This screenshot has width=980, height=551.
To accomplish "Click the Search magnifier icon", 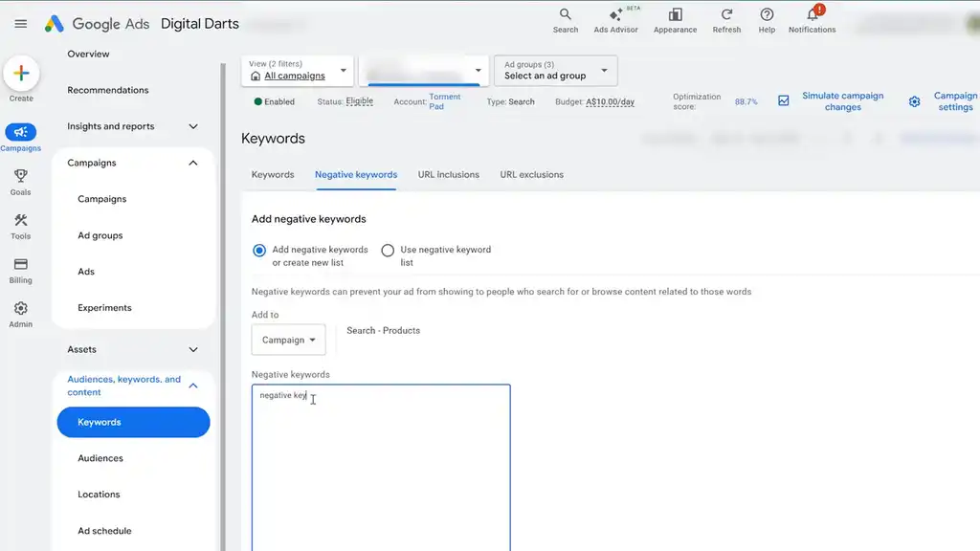I will [x=565, y=14].
